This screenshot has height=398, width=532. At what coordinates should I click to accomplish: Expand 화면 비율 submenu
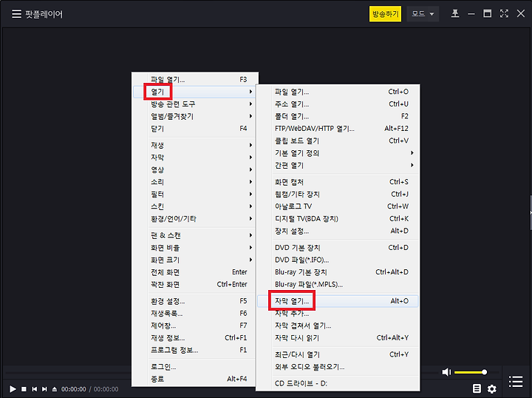pos(195,247)
